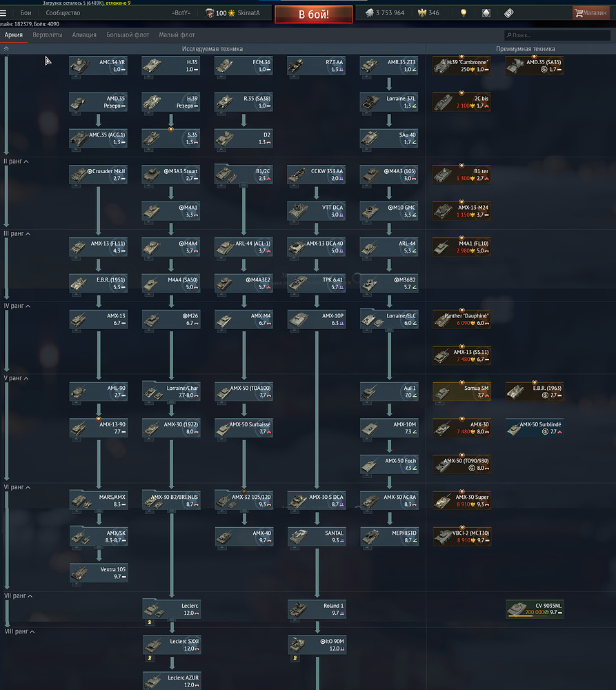Collapse the IV ранг section

pyautogui.click(x=17, y=306)
